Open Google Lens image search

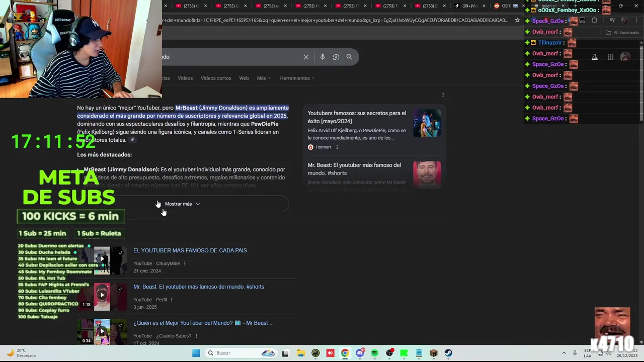click(336, 57)
